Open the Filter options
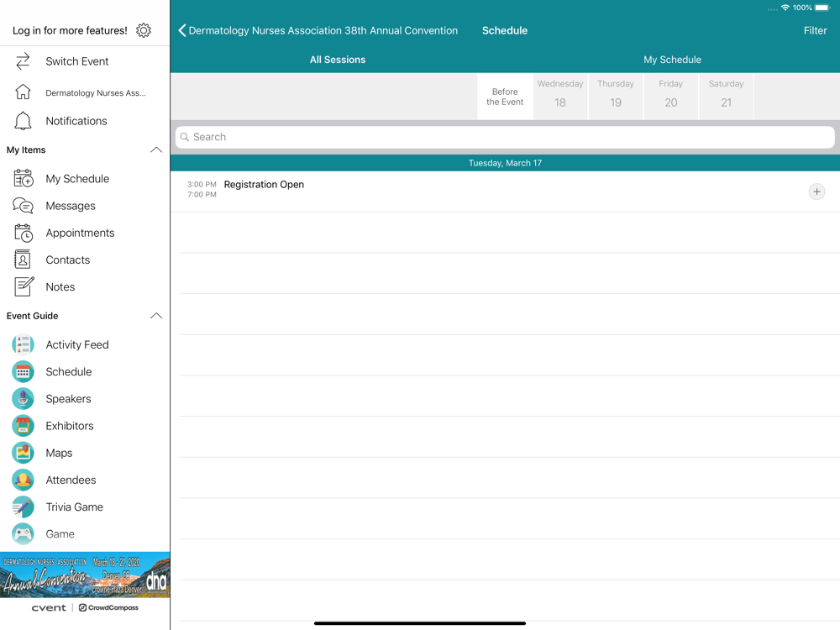Screen dimensions: 840x630 pos(815,30)
